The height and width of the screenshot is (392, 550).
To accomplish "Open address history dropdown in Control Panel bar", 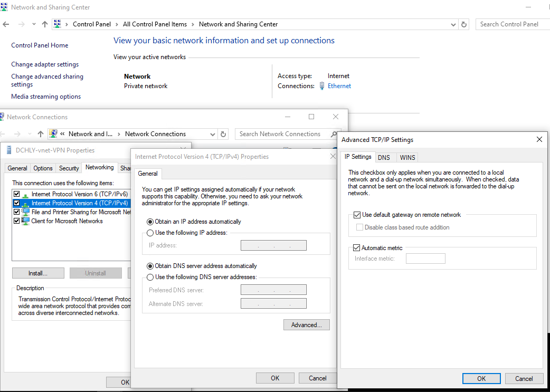I will tap(453, 25).
